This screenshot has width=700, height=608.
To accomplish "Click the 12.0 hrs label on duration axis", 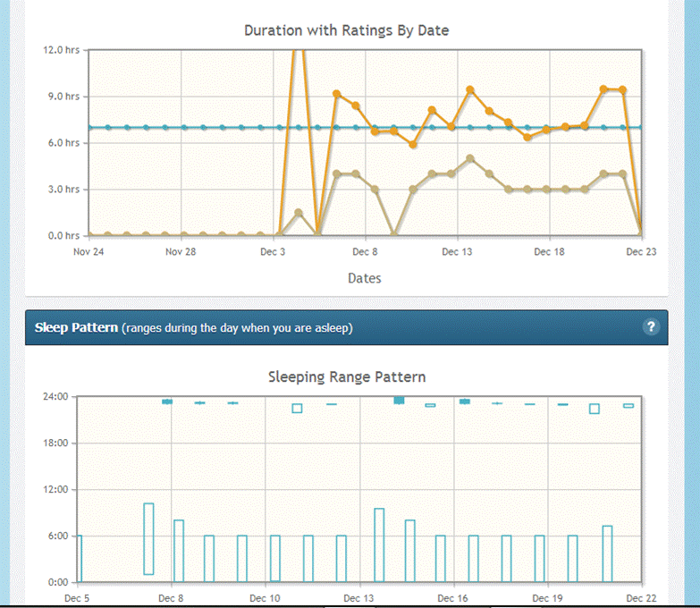I will tap(61, 50).
